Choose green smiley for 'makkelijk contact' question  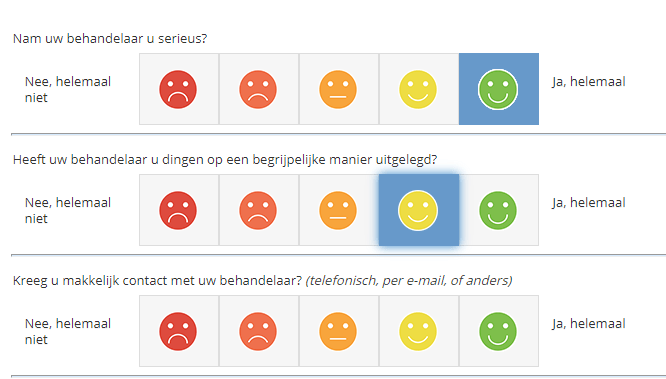499,331
